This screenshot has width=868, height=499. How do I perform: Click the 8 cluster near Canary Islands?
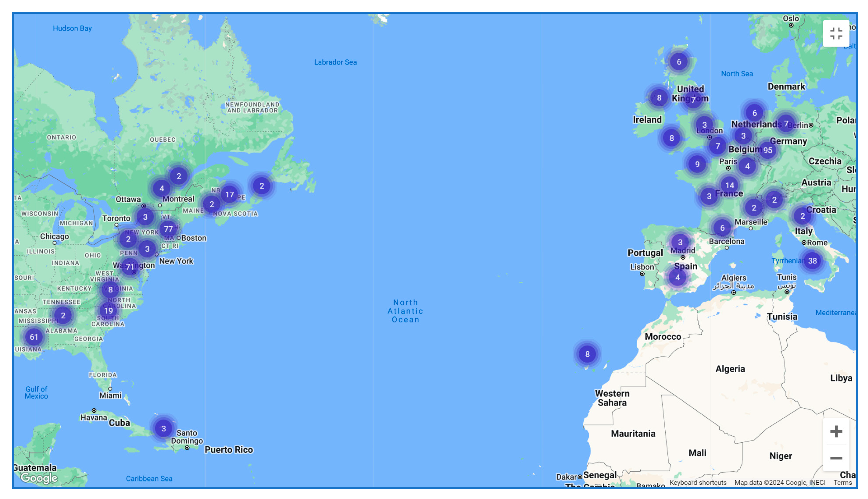click(587, 354)
